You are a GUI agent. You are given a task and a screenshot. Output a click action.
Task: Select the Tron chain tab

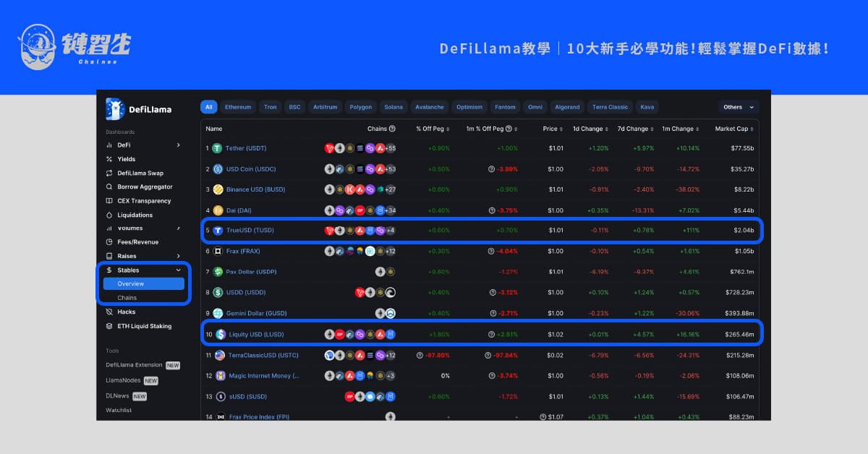point(270,107)
